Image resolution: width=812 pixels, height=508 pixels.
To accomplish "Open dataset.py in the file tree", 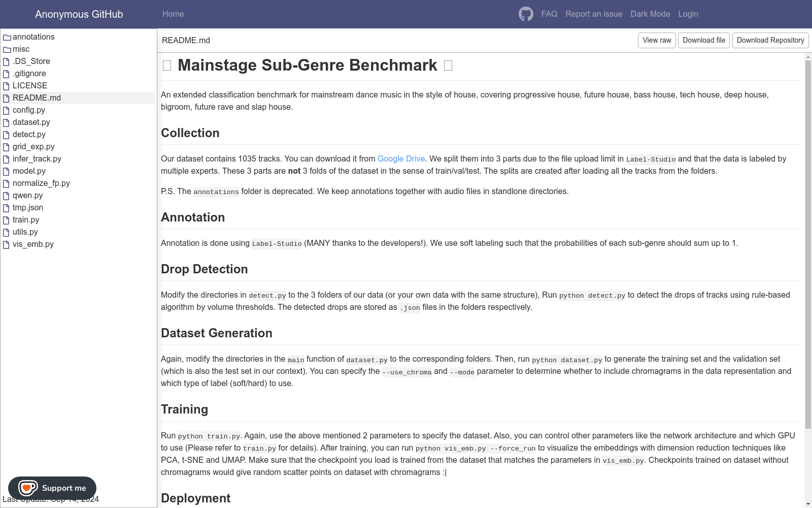I will pyautogui.click(x=31, y=122).
